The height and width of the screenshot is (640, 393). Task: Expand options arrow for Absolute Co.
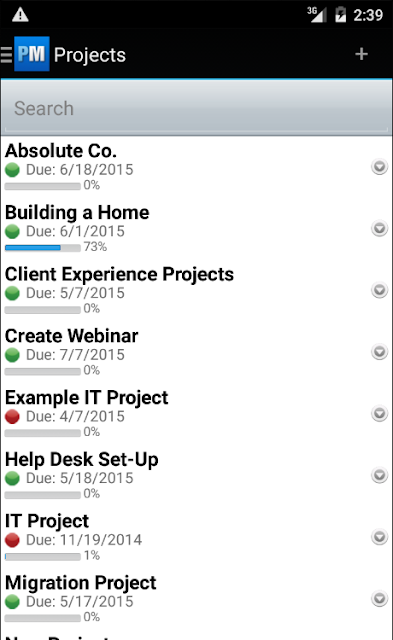click(x=380, y=167)
